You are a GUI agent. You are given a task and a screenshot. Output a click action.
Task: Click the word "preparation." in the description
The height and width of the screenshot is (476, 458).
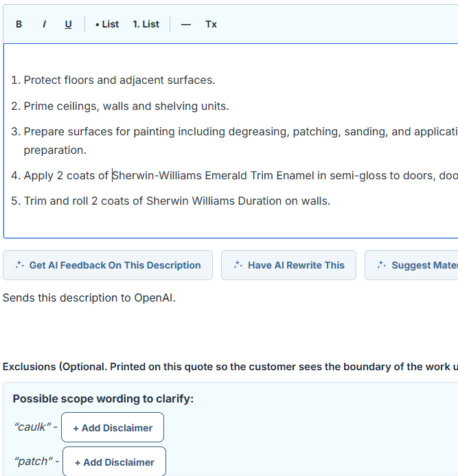(55, 150)
